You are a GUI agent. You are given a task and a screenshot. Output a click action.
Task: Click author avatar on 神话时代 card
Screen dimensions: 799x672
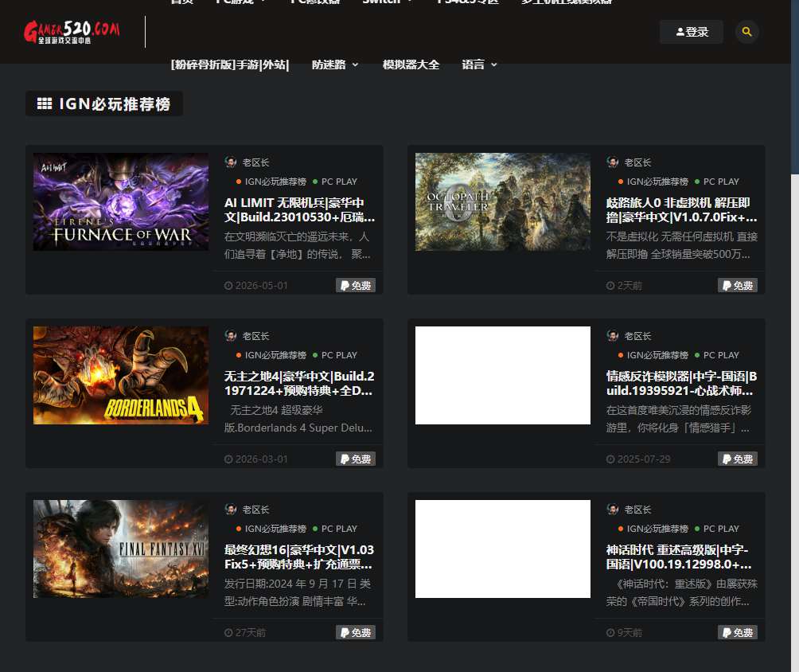click(613, 509)
